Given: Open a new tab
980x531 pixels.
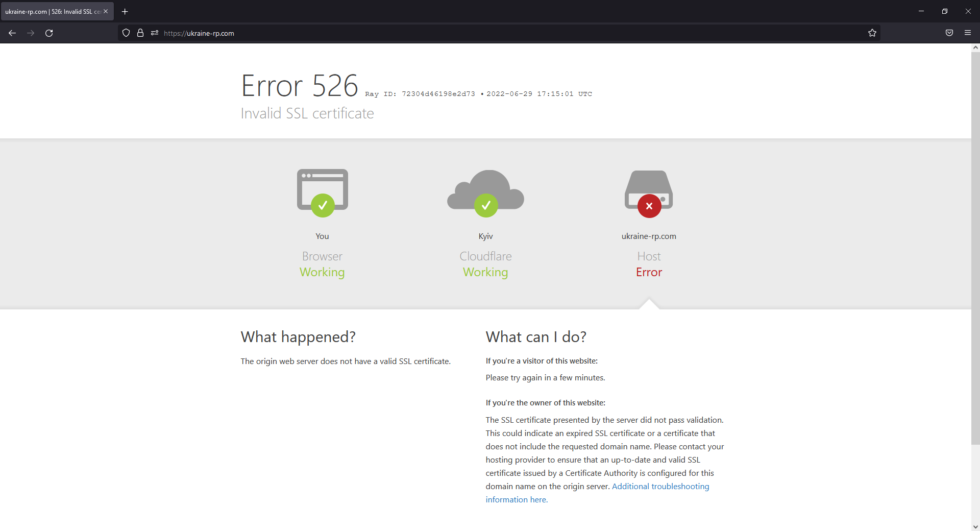Looking at the screenshot, I should pos(125,11).
